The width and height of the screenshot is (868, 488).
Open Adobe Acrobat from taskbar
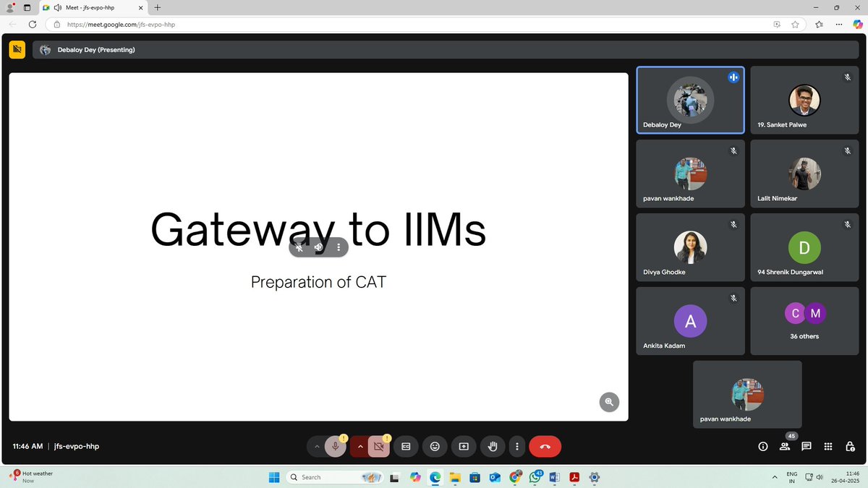click(575, 477)
